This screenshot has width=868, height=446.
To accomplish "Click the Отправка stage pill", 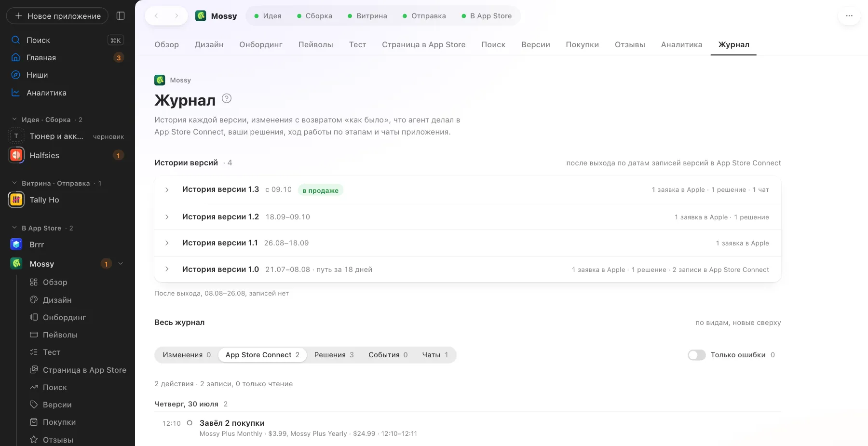I will coord(424,16).
